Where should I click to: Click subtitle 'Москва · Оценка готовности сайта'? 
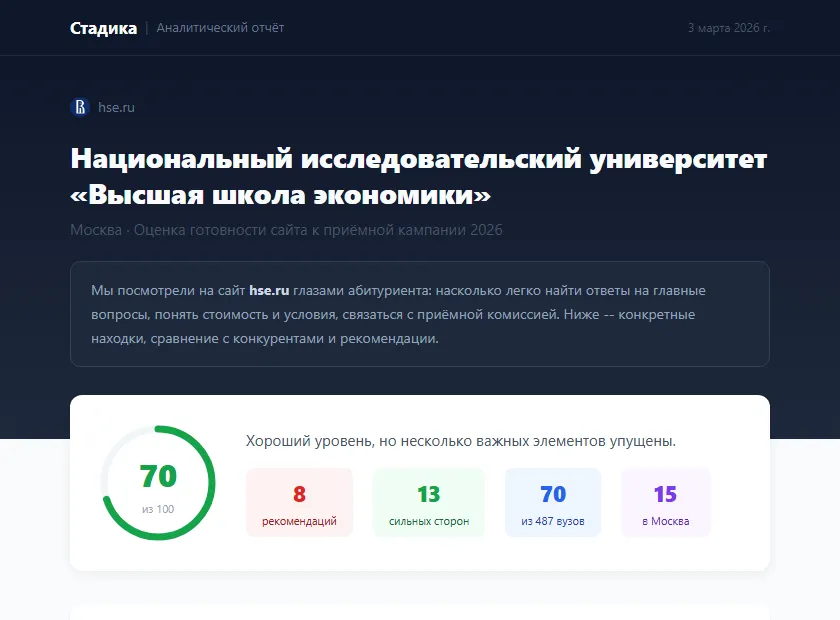click(x=286, y=230)
